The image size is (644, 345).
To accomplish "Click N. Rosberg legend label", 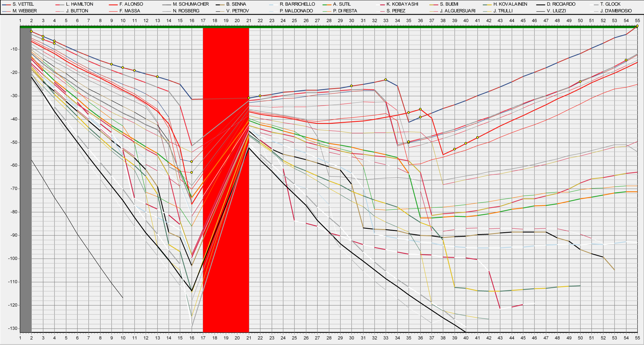I will click(186, 11).
